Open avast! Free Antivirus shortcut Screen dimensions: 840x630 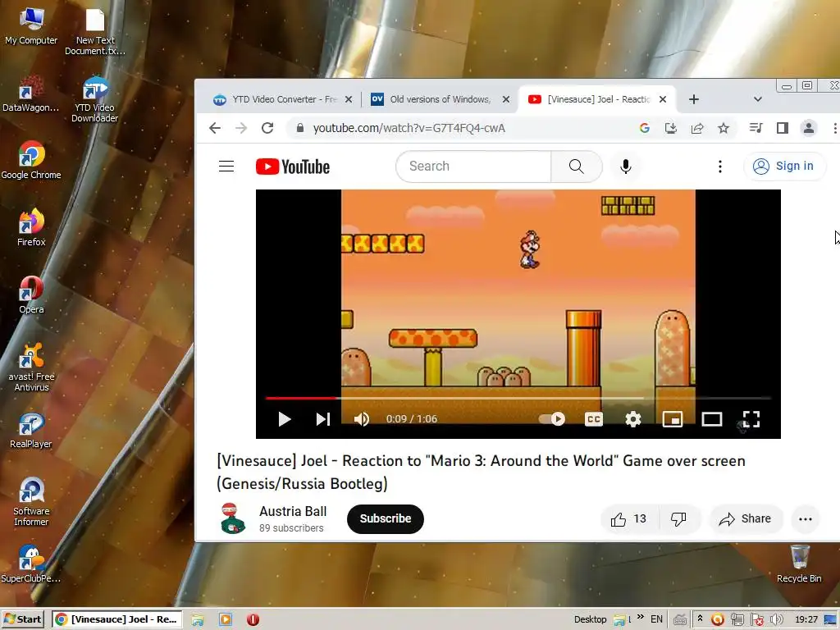tap(31, 367)
